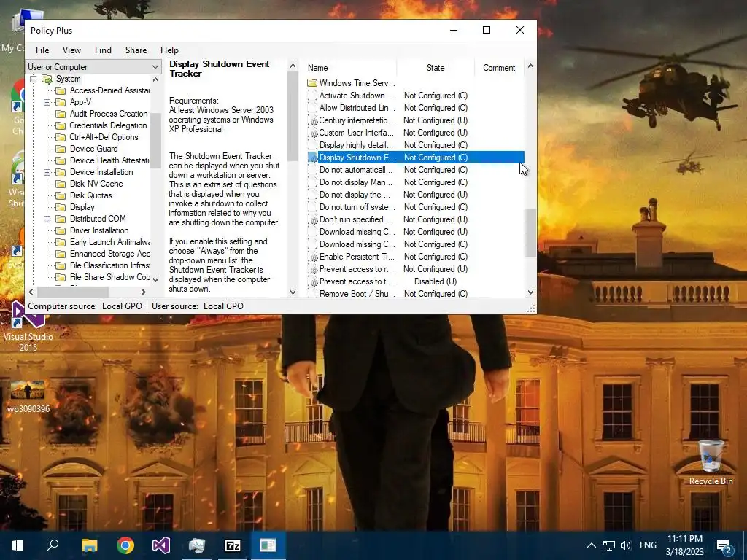Select Device Health Attestation category

[x=109, y=160]
